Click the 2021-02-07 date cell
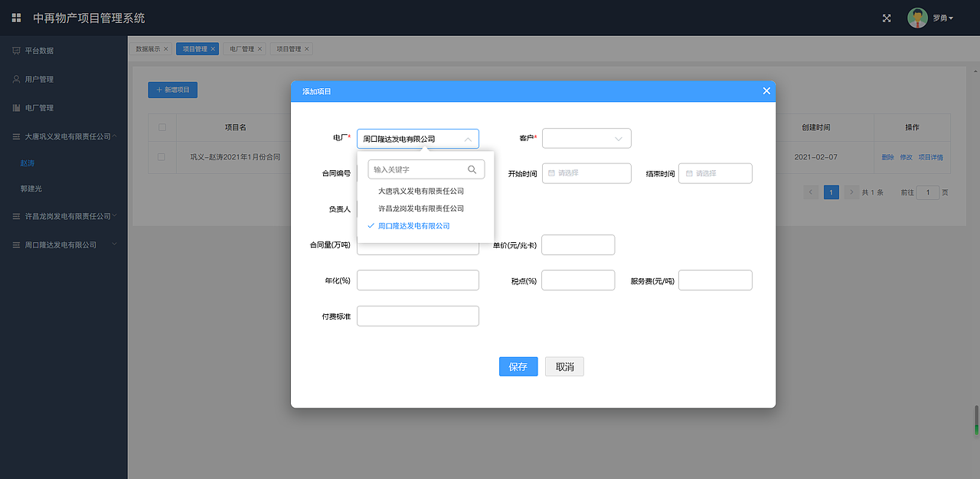The height and width of the screenshot is (479, 980). click(x=816, y=156)
